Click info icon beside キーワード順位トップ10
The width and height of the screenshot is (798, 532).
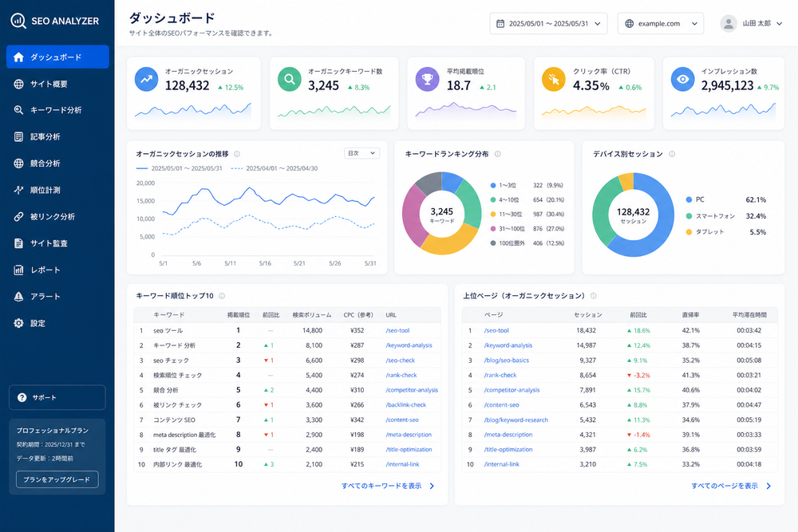coord(222,296)
